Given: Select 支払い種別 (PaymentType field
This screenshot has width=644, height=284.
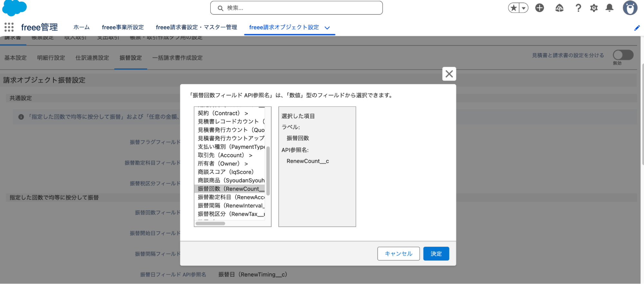Looking at the screenshot, I should point(229,147).
